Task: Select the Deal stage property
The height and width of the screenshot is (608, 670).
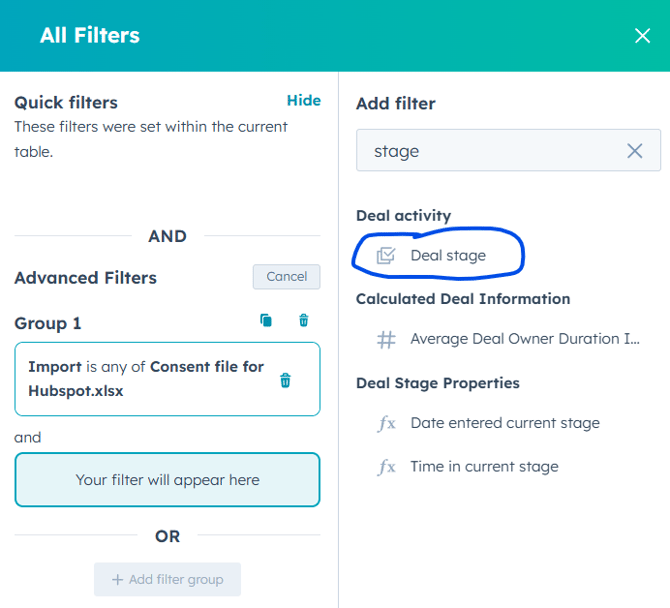Action: [x=448, y=256]
